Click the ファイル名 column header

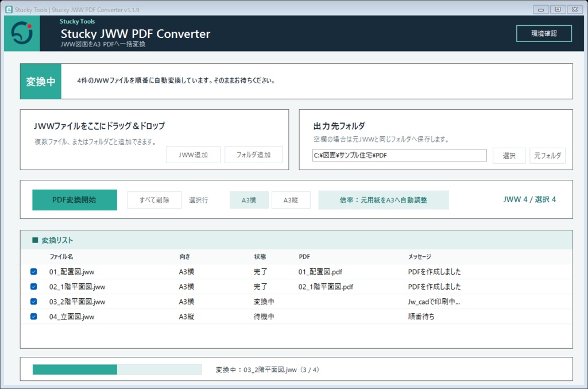pos(61,257)
